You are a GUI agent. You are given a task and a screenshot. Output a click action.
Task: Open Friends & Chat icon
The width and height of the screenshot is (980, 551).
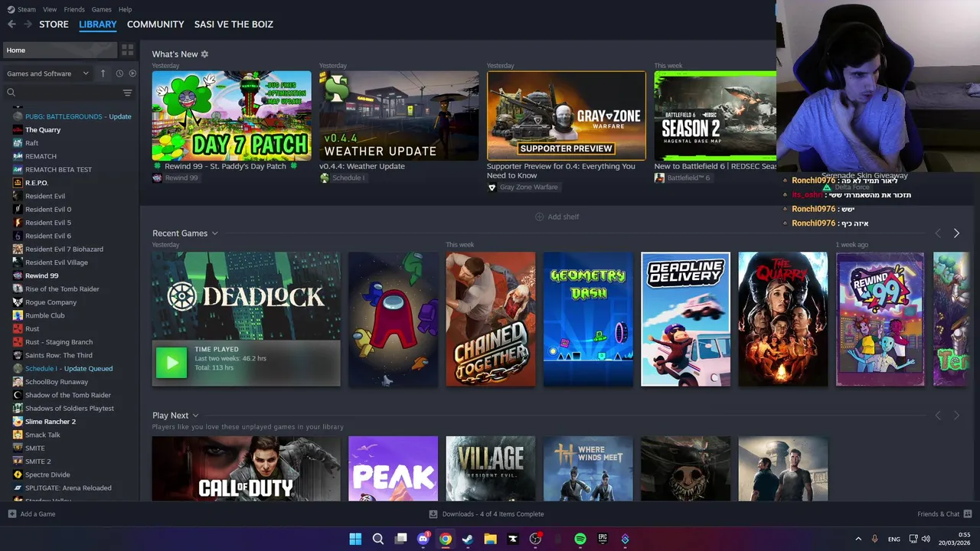coord(968,514)
